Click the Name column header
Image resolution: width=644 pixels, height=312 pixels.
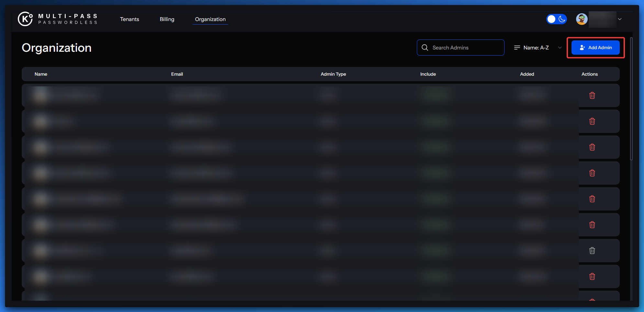point(41,74)
